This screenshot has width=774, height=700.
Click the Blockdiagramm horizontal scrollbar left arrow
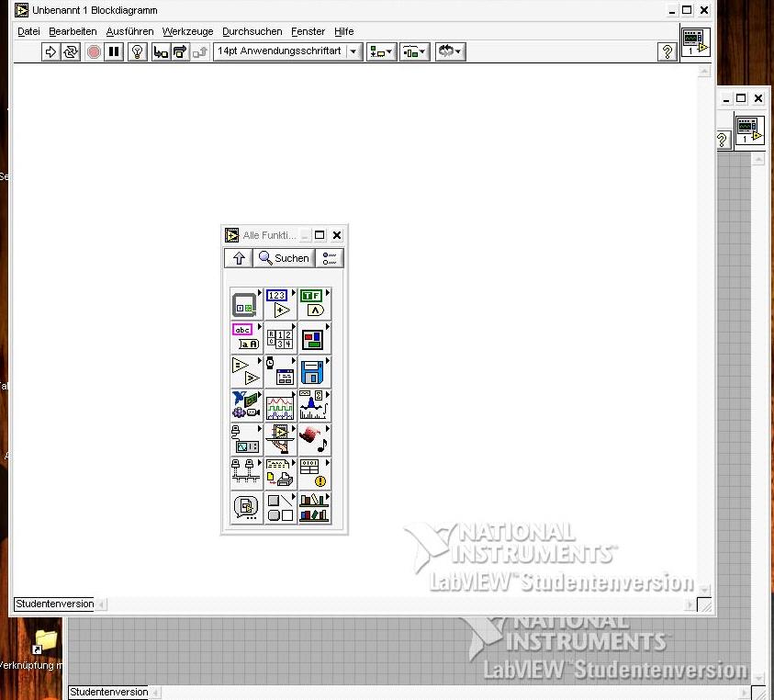click(x=102, y=604)
